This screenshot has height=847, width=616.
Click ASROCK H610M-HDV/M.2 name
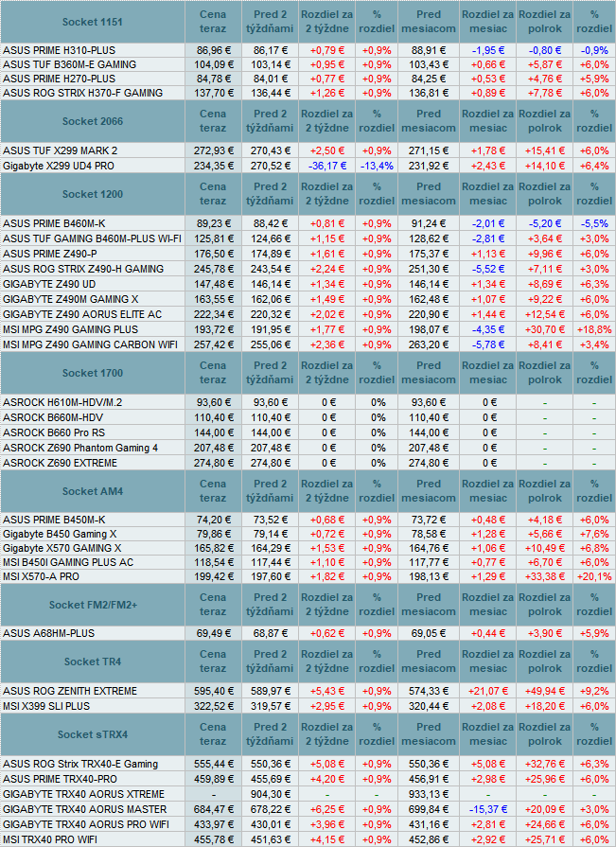62,402
